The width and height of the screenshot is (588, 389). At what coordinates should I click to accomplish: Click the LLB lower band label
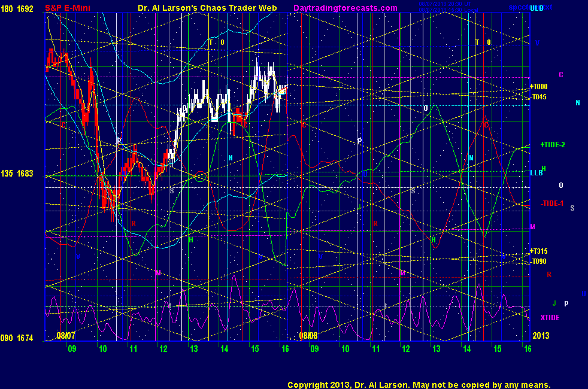coord(537,173)
